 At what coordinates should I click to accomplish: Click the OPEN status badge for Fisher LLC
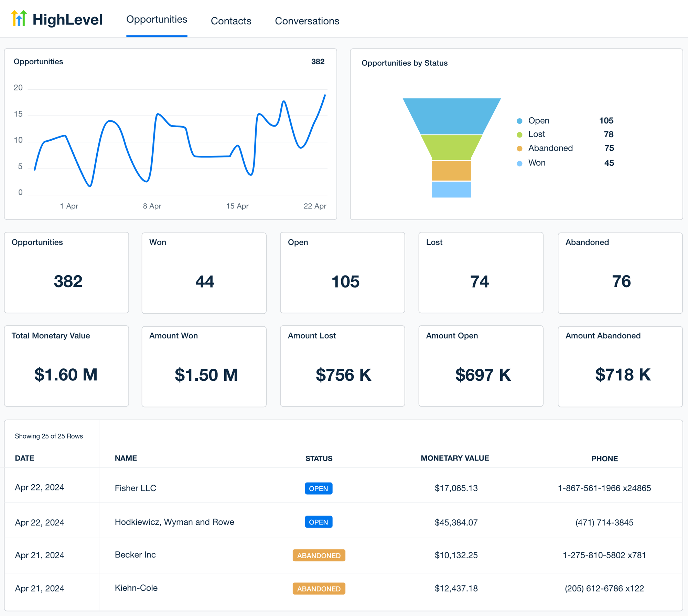click(319, 488)
